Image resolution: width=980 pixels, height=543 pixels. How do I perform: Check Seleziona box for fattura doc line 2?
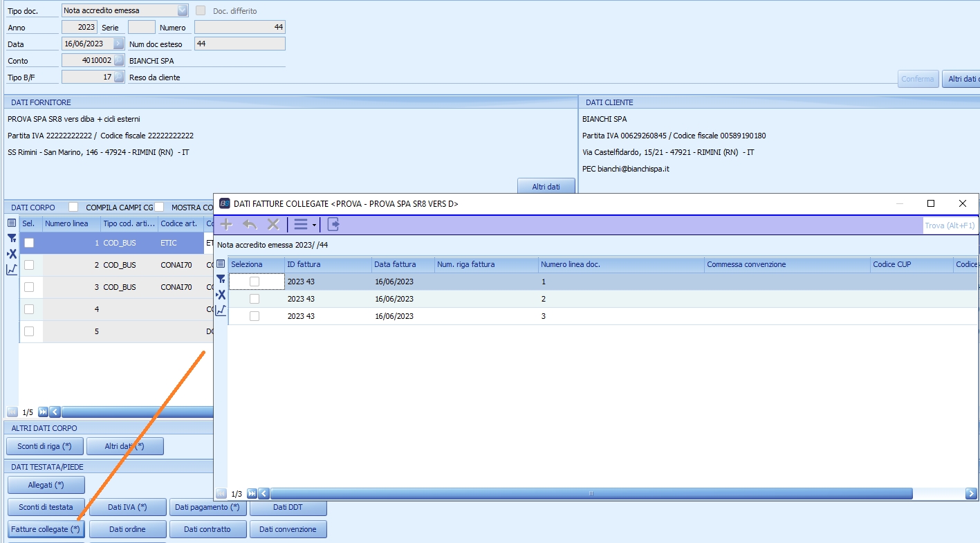pos(255,299)
